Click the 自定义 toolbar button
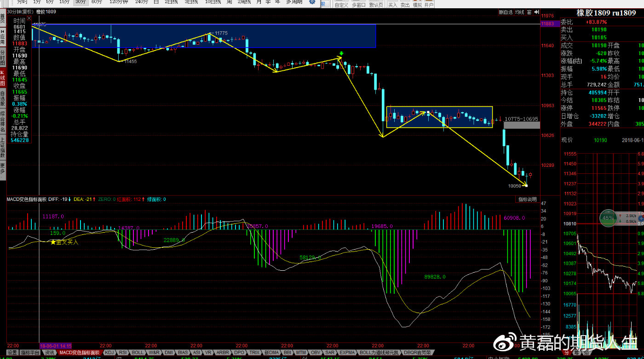The height and width of the screenshot is (359, 644). pyautogui.click(x=341, y=5)
